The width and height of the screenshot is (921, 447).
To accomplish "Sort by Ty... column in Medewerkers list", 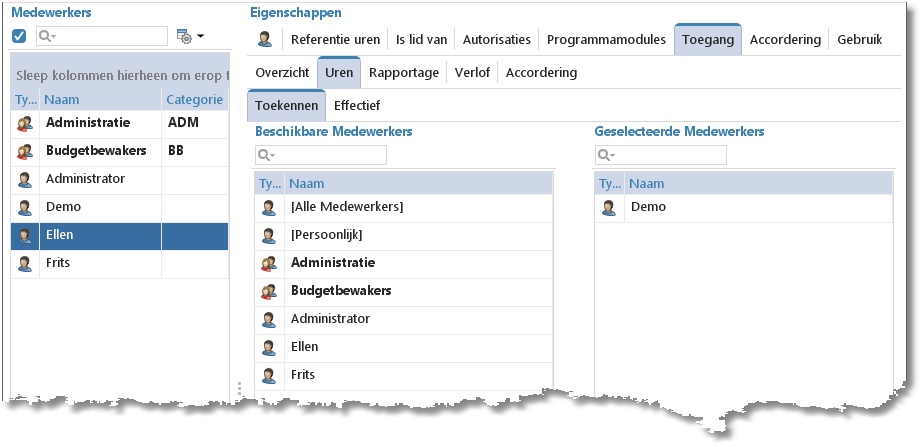I will [25, 100].
